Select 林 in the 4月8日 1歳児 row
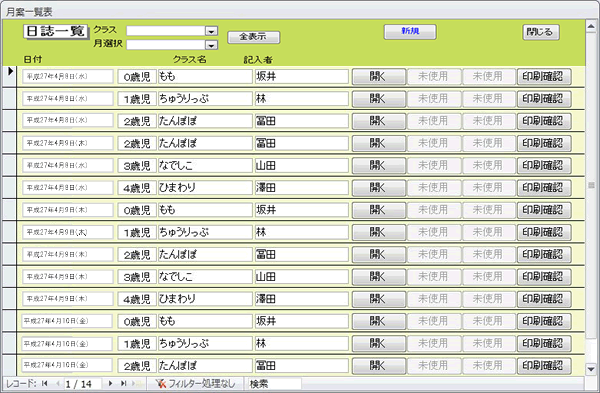The width and height of the screenshot is (600, 393). point(302,99)
